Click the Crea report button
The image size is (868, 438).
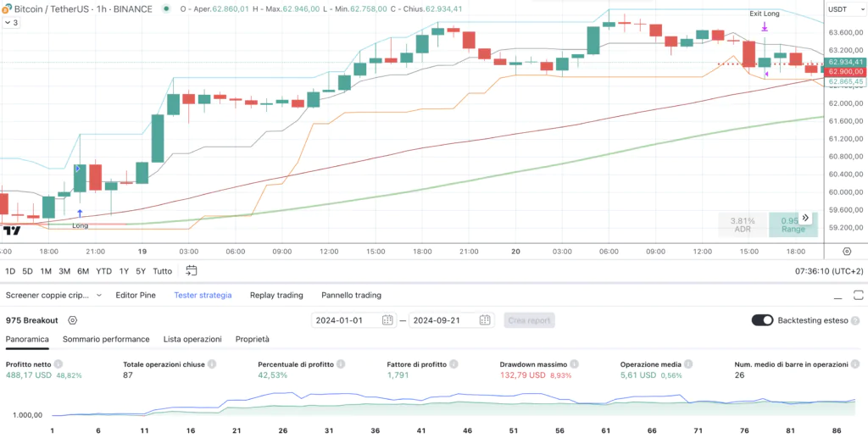tap(529, 320)
